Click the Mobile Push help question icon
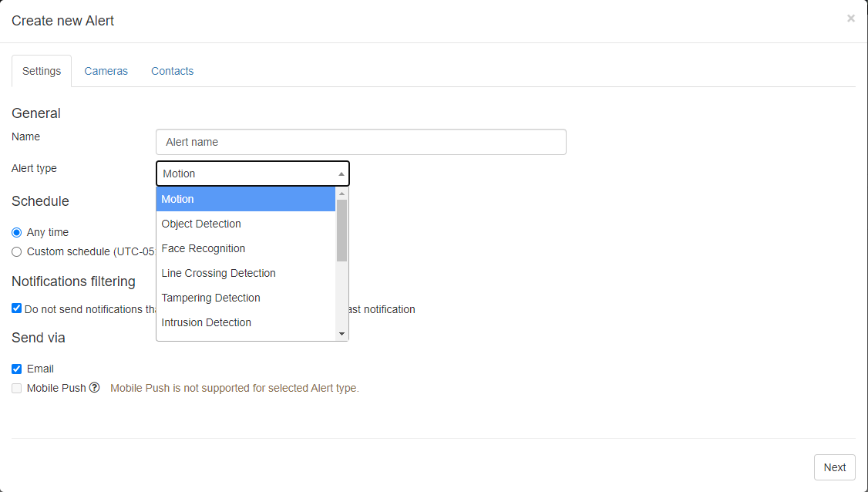The width and height of the screenshot is (868, 492). tap(95, 388)
